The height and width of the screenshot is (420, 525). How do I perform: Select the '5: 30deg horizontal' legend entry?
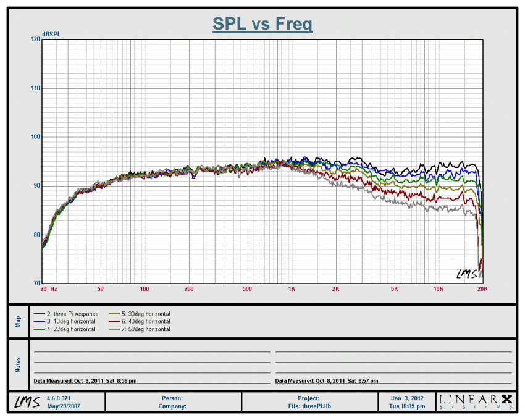point(142,314)
